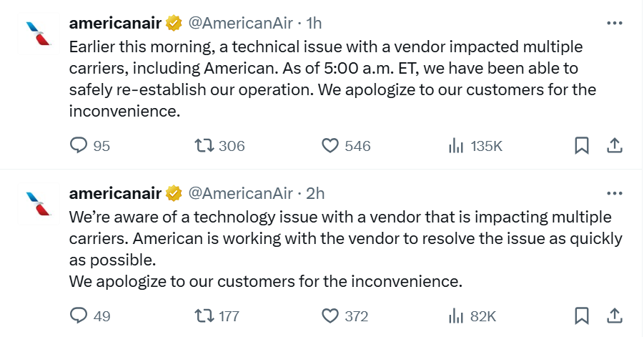
Task: Open the 2h timestamp link
Action: coord(315,193)
